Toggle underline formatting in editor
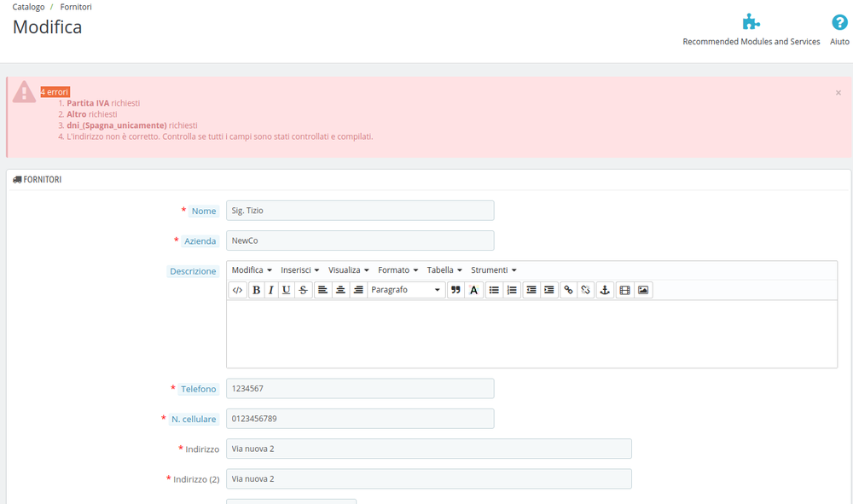Image resolution: width=853 pixels, height=504 pixels. [286, 290]
